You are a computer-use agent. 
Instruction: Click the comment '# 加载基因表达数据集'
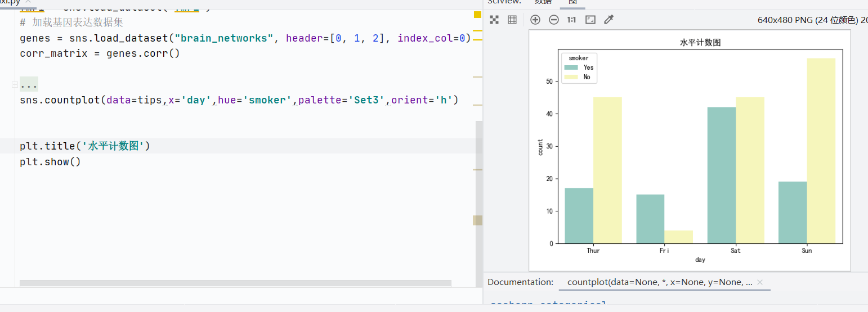[x=71, y=23]
